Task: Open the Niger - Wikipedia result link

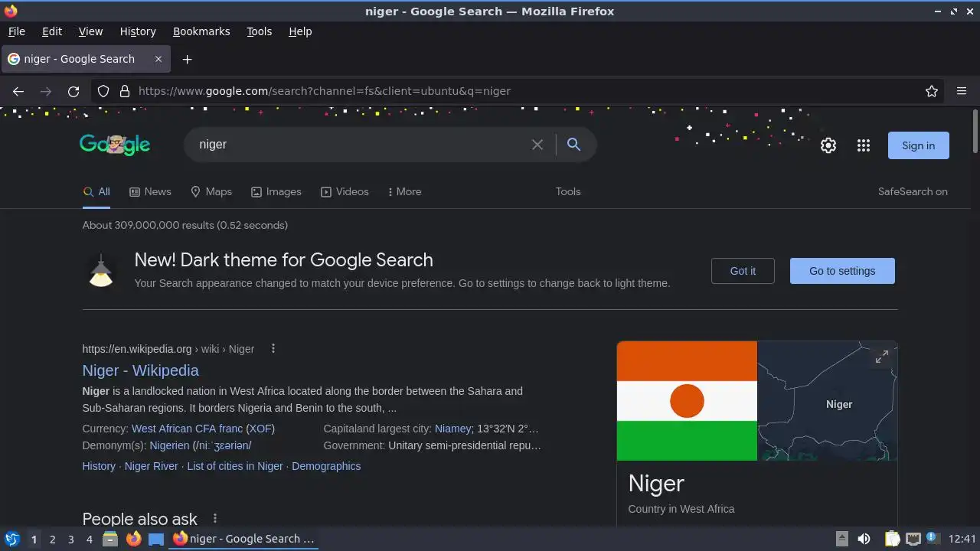Action: coord(140,370)
